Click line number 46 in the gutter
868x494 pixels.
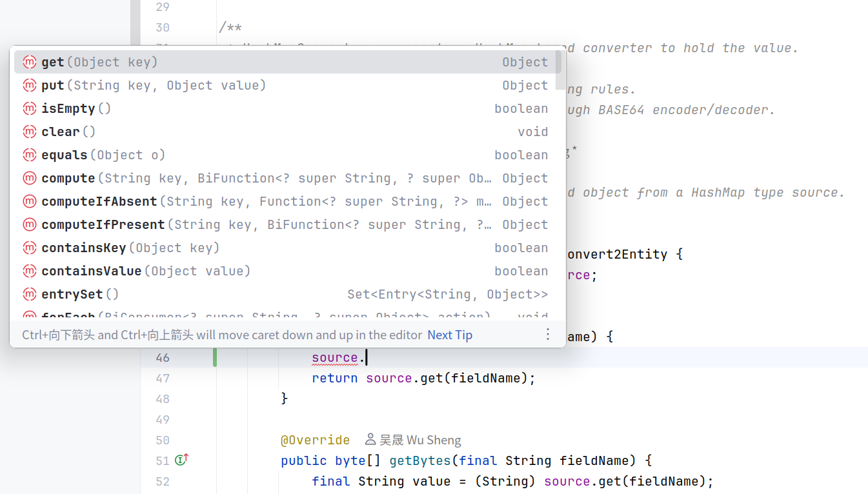pyautogui.click(x=163, y=358)
